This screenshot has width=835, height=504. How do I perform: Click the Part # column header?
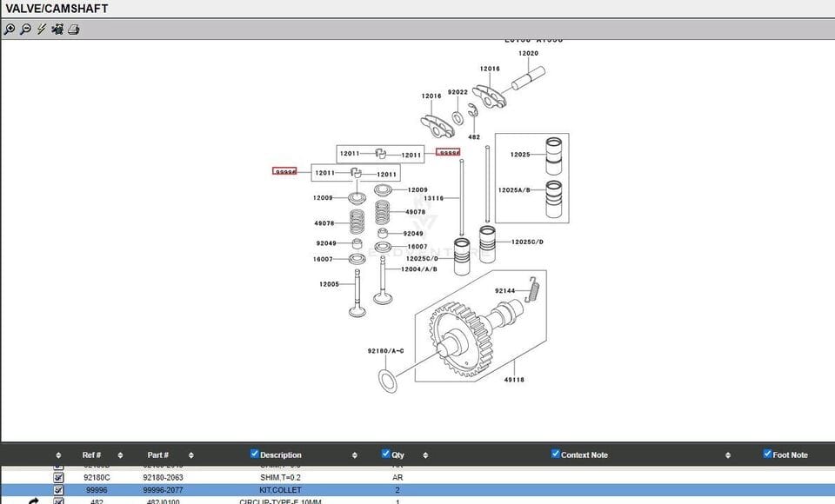pos(157,454)
